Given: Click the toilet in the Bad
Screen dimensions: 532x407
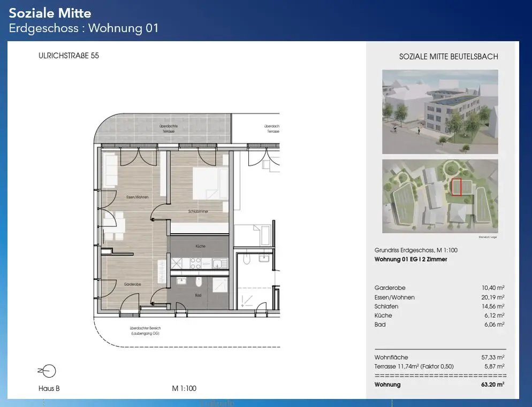Looking at the screenshot, I should 198,282.
